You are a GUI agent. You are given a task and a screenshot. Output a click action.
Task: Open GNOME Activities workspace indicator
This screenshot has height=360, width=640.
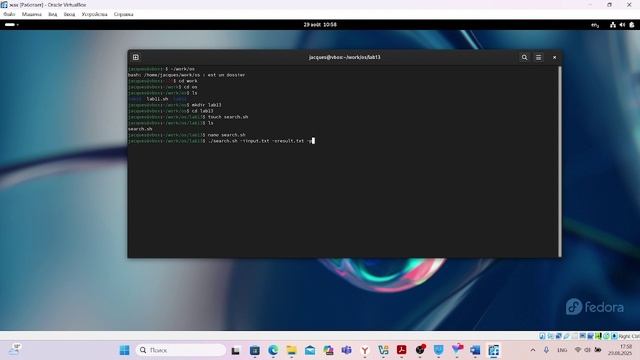pyautogui.click(x=11, y=25)
